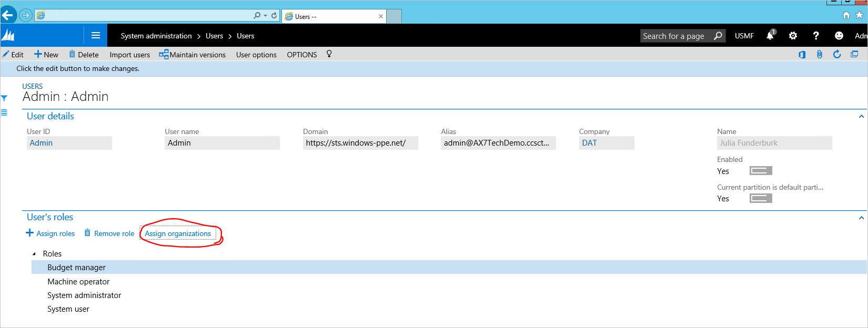This screenshot has height=328, width=868.
Task: Toggle Current partition is default partition switch
Action: (x=761, y=198)
